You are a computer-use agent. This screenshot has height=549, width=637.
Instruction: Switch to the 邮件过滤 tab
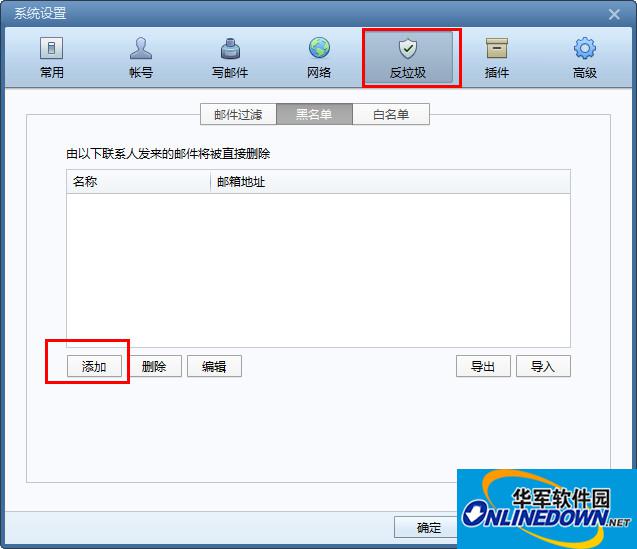click(x=238, y=115)
